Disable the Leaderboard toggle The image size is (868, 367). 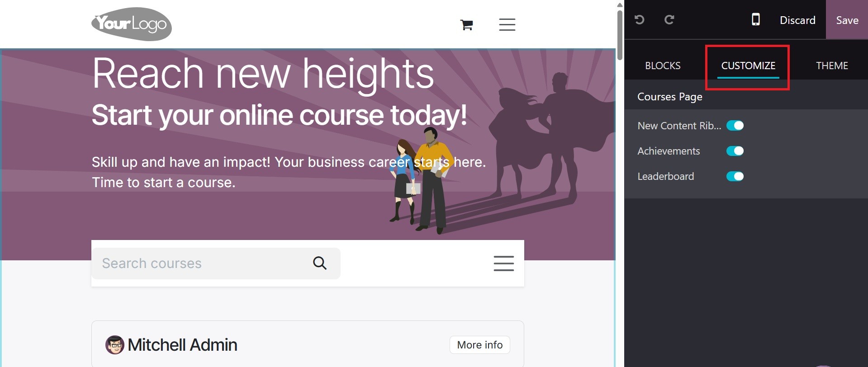(x=735, y=176)
